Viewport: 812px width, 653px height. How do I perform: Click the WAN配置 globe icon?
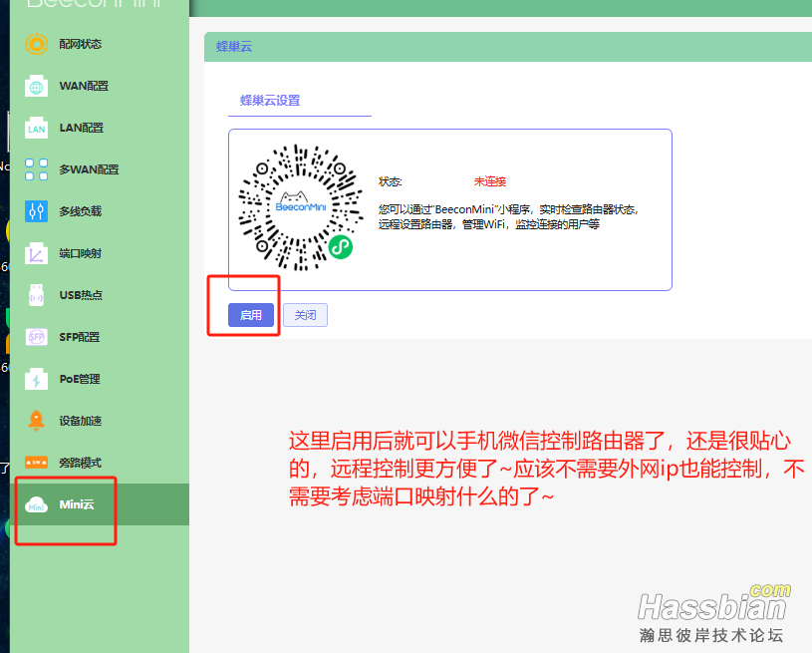[36, 86]
